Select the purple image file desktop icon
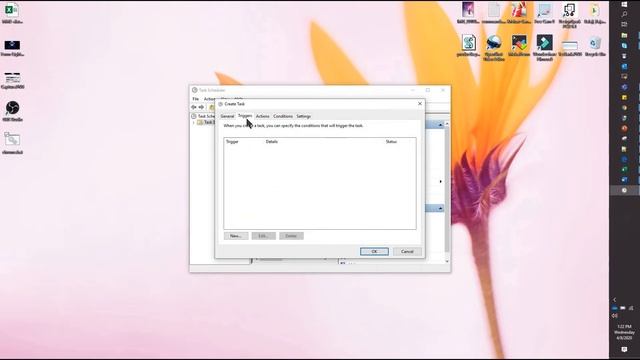The width and height of the screenshot is (640, 360). (x=468, y=13)
